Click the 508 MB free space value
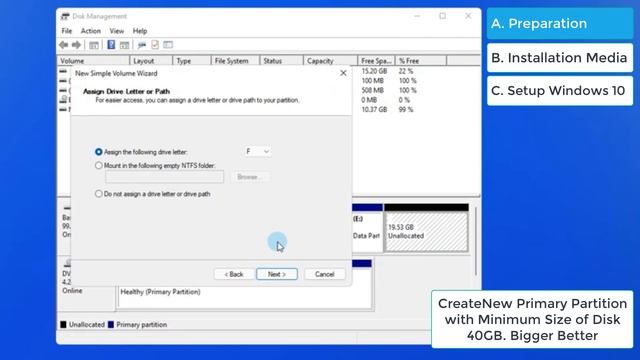This screenshot has width=640, height=360. coord(372,90)
